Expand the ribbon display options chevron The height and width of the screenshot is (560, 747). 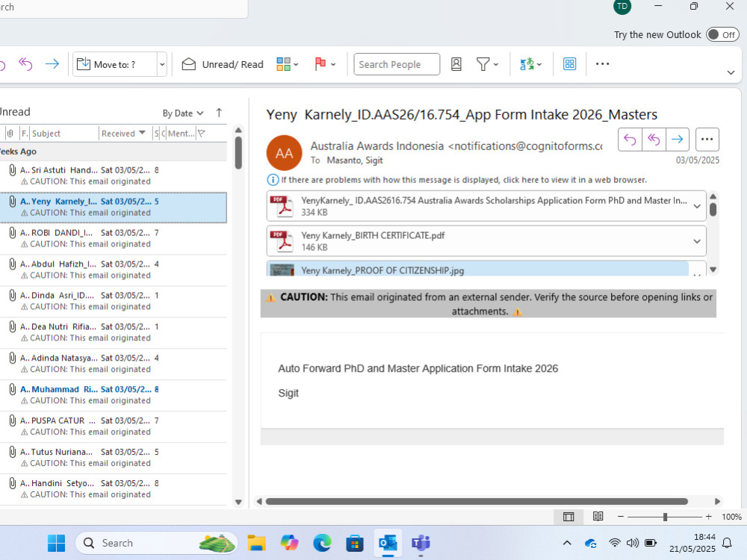click(x=731, y=73)
